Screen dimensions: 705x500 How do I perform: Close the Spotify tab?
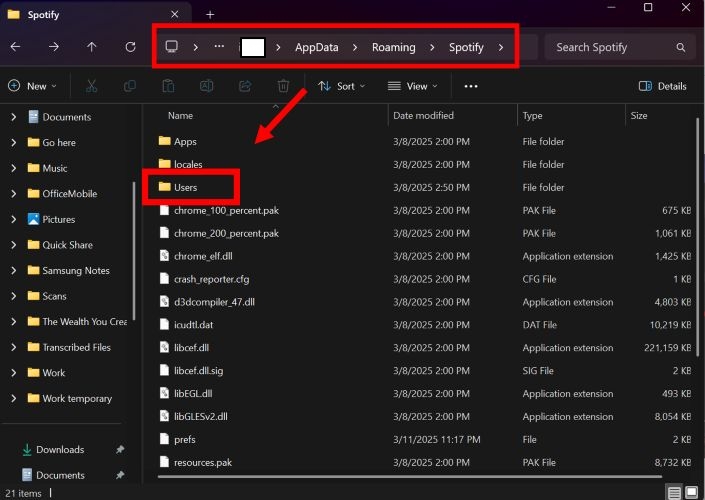[x=175, y=14]
